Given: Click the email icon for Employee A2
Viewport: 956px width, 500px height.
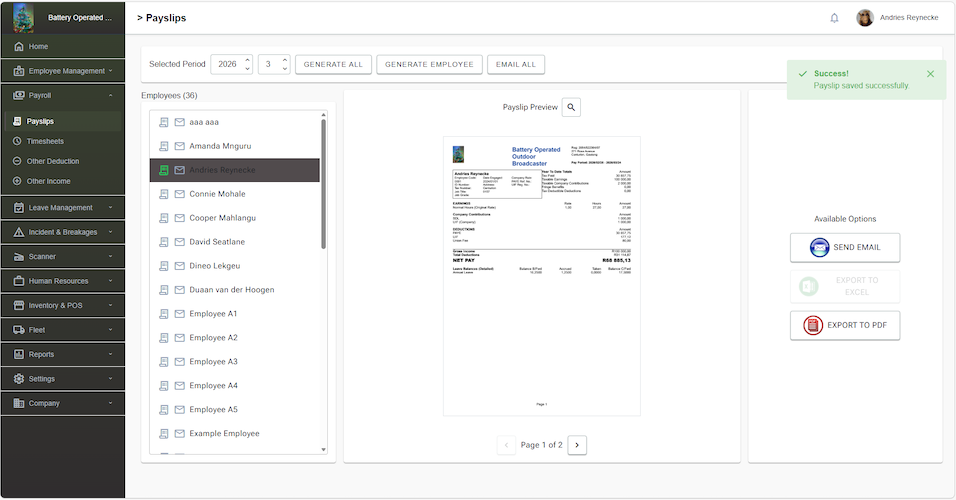Looking at the screenshot, I should click(x=180, y=338).
